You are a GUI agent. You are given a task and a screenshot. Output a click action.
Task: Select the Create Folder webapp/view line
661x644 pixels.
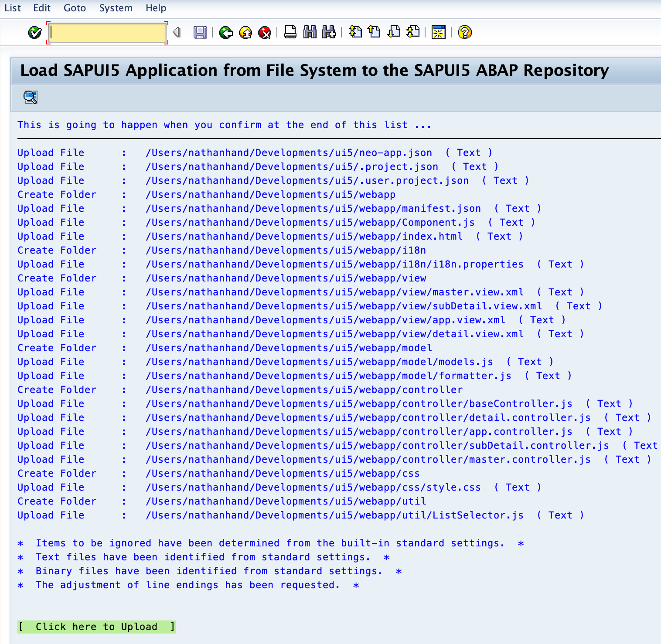click(x=222, y=278)
